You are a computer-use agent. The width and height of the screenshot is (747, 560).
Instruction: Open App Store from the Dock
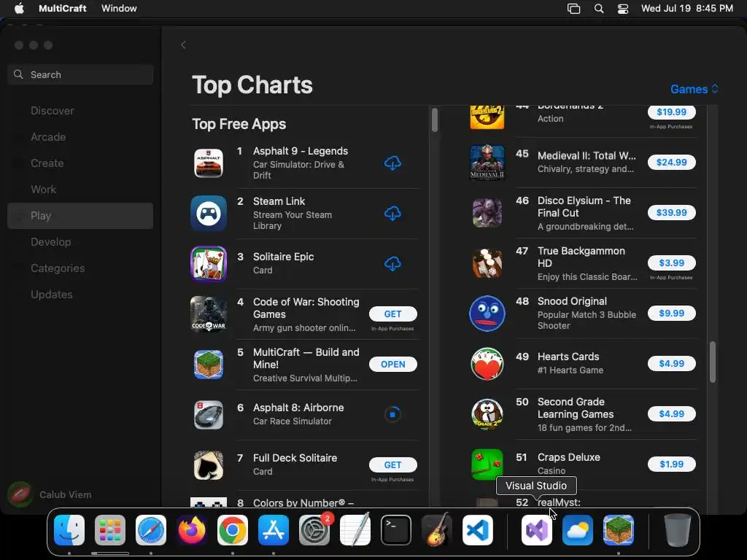pyautogui.click(x=274, y=530)
